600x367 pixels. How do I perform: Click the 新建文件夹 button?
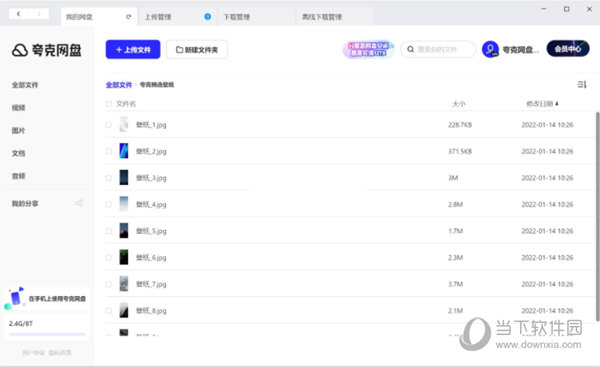coord(197,50)
